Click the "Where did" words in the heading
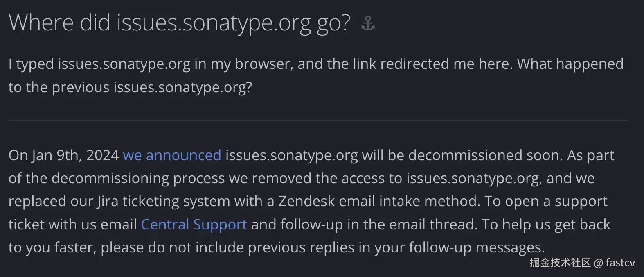The image size is (644, 277). 60,23
